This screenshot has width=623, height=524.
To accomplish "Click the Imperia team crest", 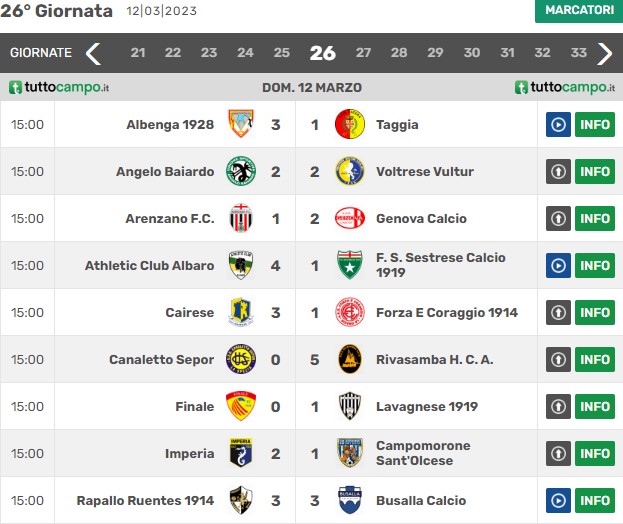I will pos(241,453).
